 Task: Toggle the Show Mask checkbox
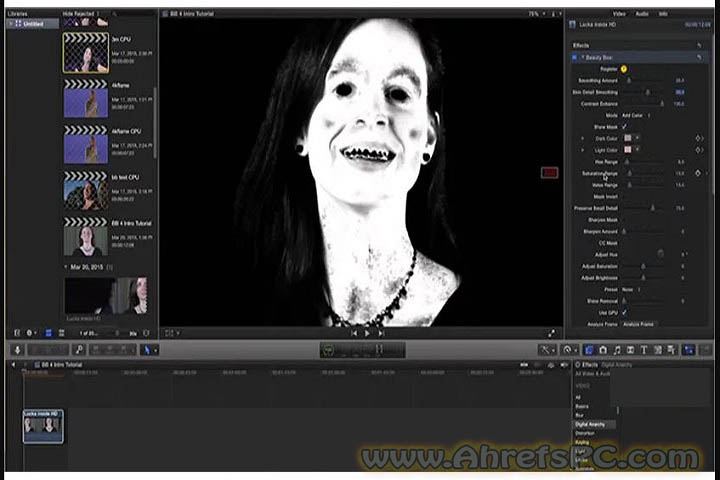pos(624,127)
